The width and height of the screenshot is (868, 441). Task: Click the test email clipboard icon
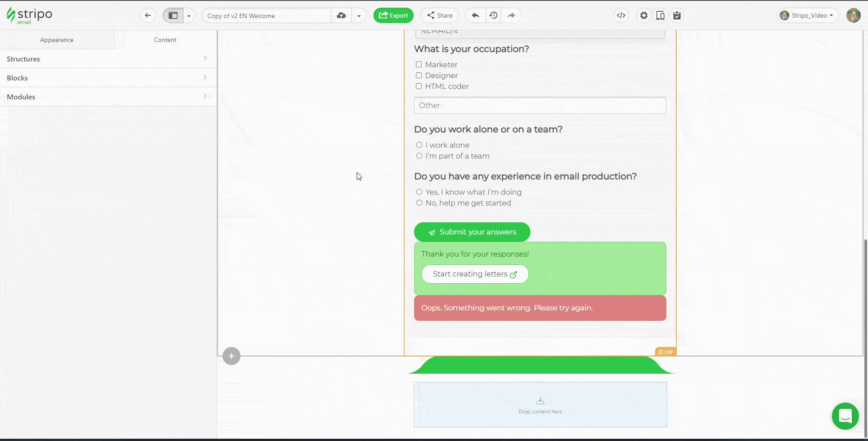[x=677, y=15]
